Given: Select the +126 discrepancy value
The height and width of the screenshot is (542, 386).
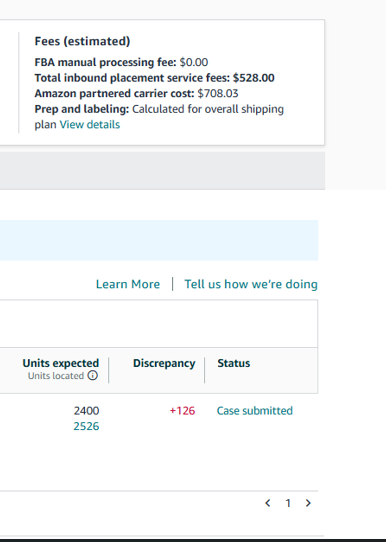Looking at the screenshot, I should click(x=182, y=411).
